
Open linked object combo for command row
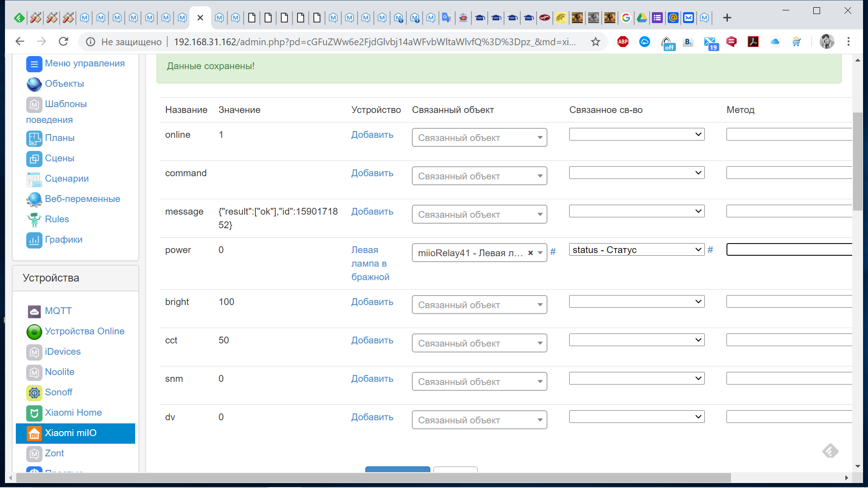pyautogui.click(x=479, y=176)
